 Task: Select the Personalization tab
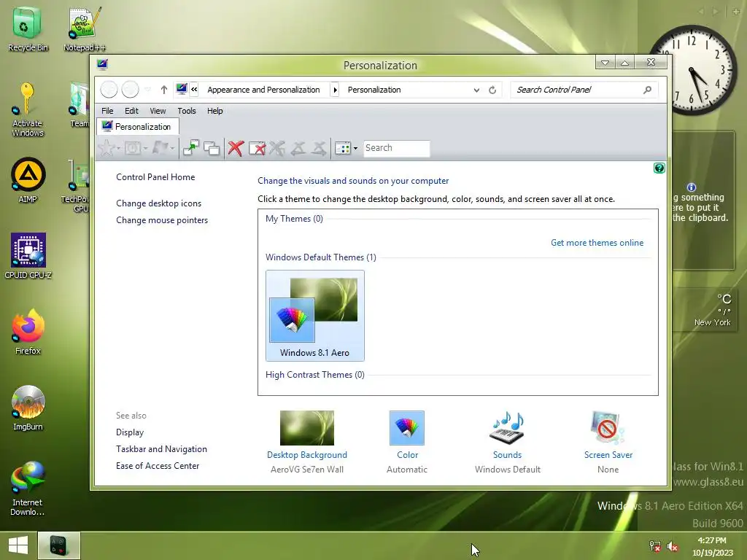coord(138,126)
